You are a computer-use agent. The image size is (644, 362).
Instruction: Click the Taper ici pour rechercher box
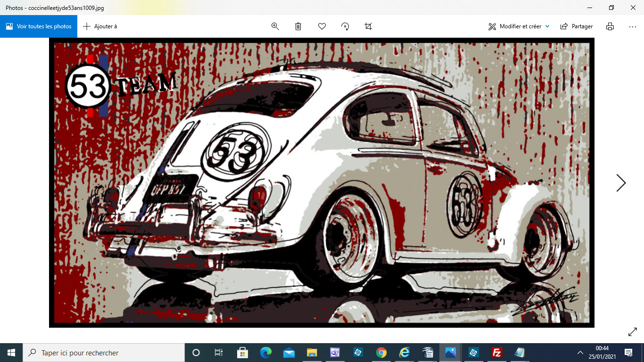[104, 353]
